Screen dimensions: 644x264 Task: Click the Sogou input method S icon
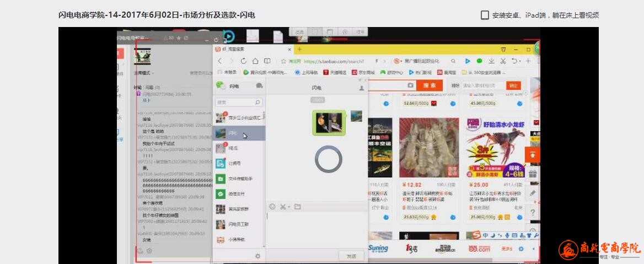click(x=476, y=236)
